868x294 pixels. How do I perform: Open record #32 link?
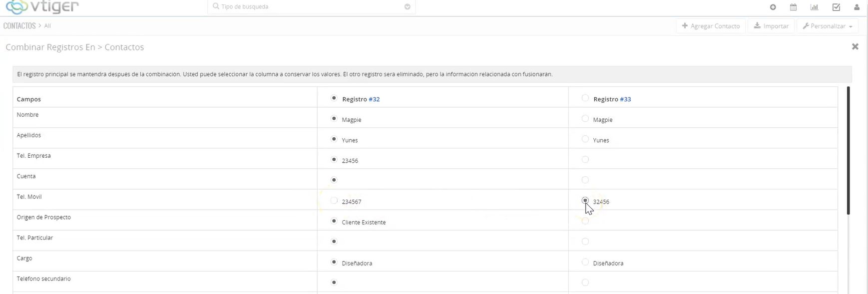coord(374,99)
